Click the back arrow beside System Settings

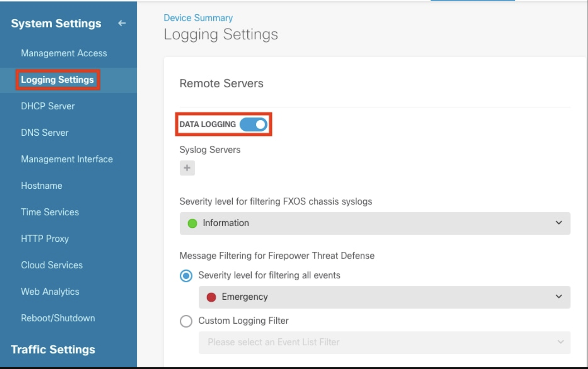[122, 24]
